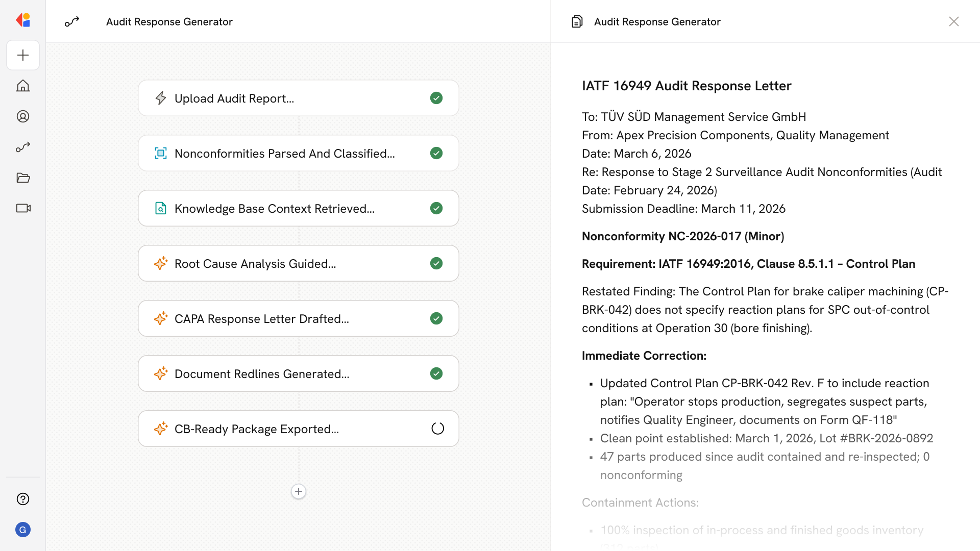The height and width of the screenshot is (551, 980).
Task: Open the profile icon in sidebar
Action: (23, 116)
